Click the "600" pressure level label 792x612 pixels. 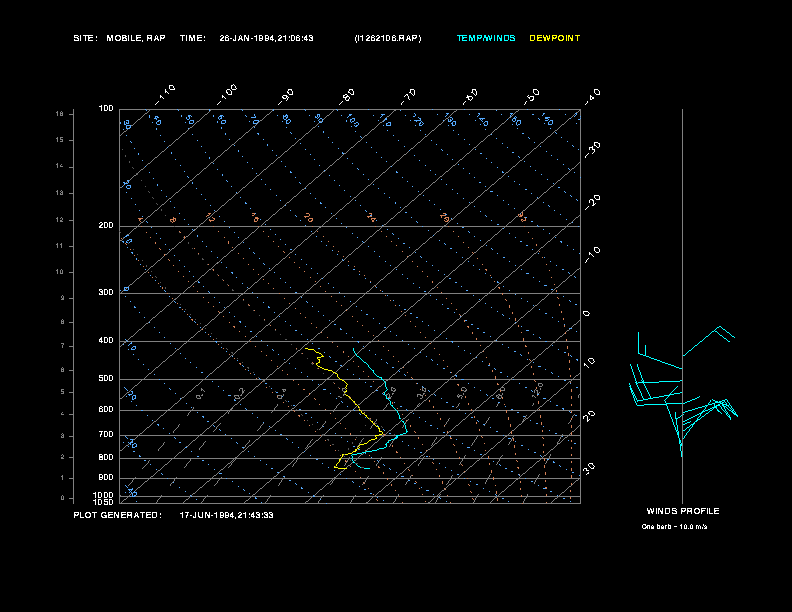(x=106, y=410)
